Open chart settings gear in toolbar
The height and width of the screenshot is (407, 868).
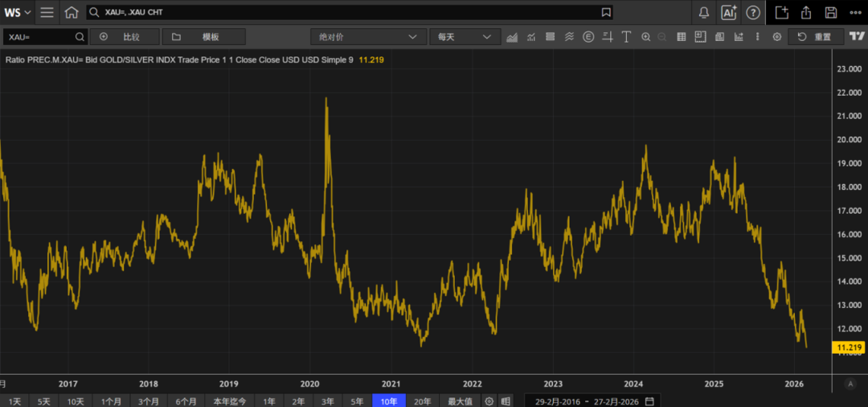(x=776, y=37)
